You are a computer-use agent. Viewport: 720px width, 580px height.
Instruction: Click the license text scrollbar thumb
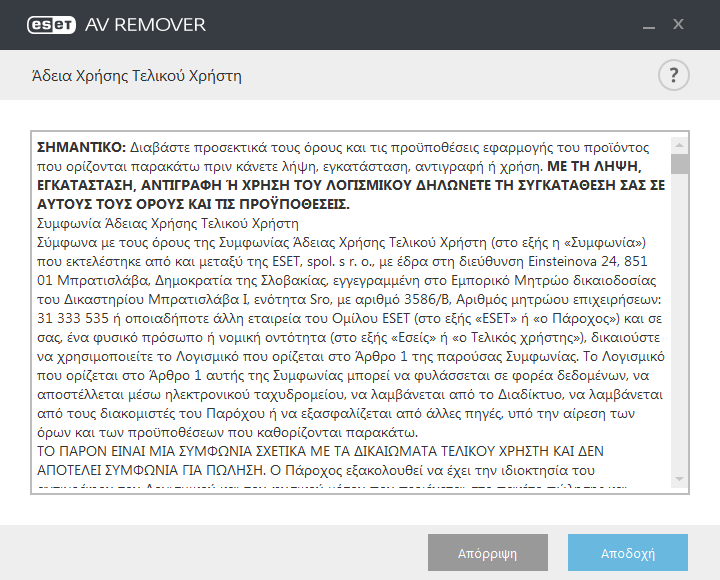(680, 164)
